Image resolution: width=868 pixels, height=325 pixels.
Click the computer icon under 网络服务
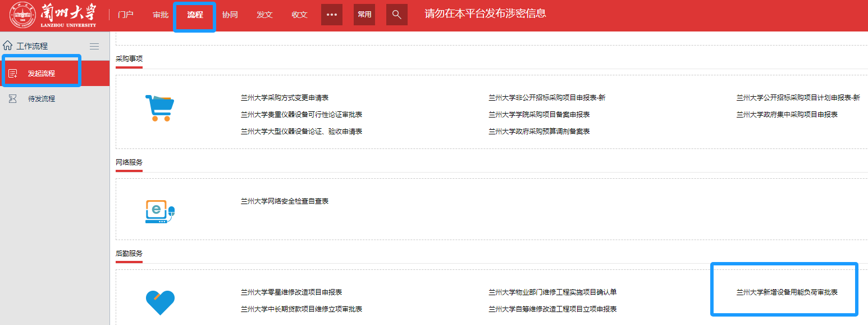(160, 211)
